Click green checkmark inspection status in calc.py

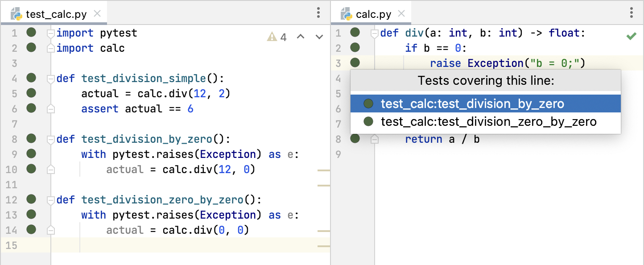[631, 36]
